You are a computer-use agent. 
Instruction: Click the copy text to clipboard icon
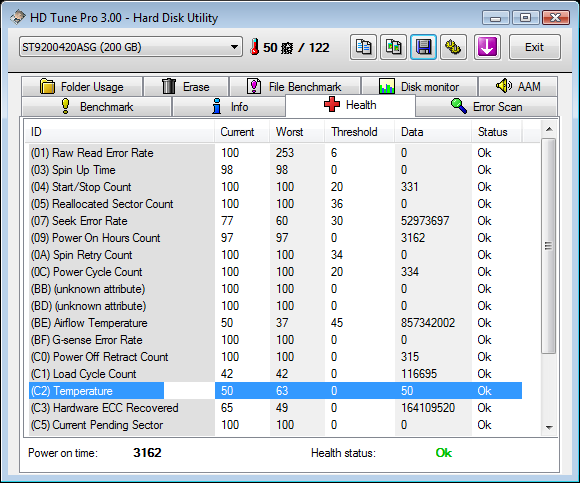point(363,47)
